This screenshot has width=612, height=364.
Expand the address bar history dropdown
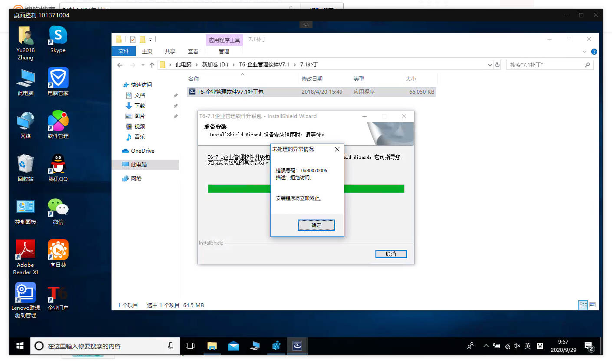(490, 65)
